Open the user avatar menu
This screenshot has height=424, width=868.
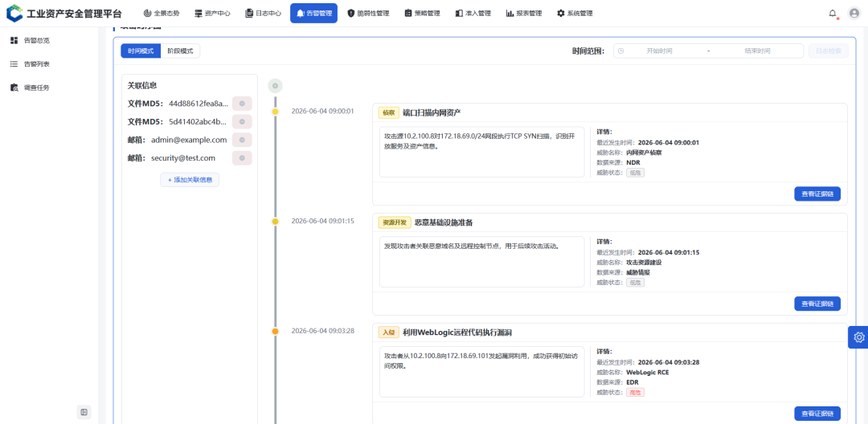coord(854,14)
